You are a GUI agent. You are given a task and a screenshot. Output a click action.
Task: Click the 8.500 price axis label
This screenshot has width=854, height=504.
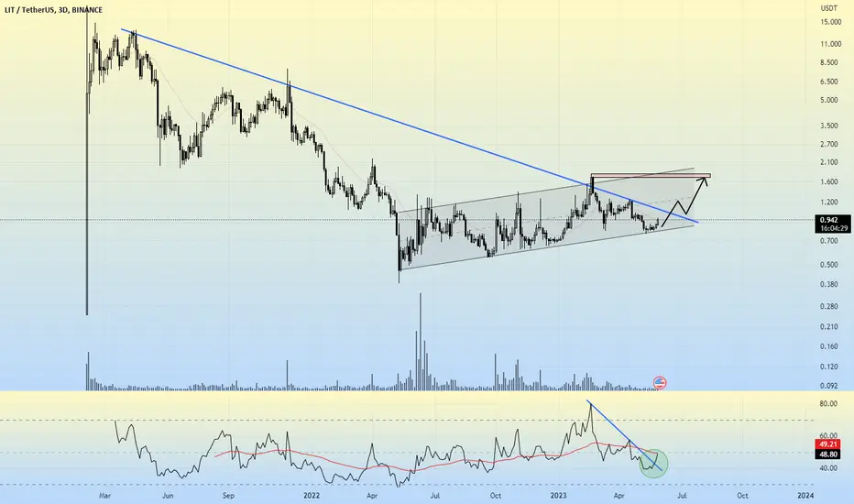pos(829,62)
